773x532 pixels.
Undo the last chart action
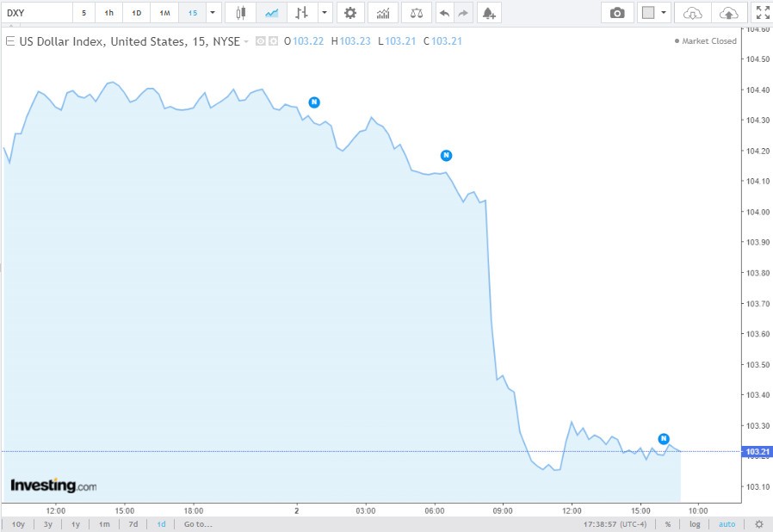[x=444, y=13]
